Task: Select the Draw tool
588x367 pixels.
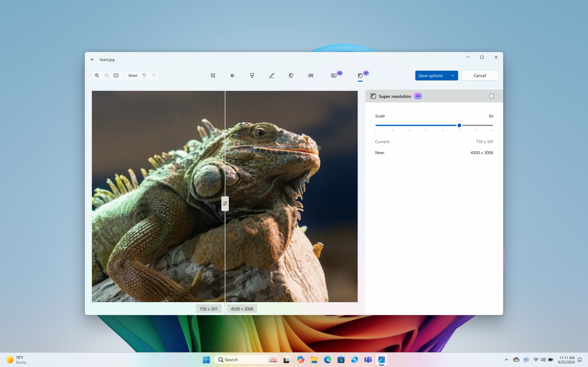Action: [271, 75]
